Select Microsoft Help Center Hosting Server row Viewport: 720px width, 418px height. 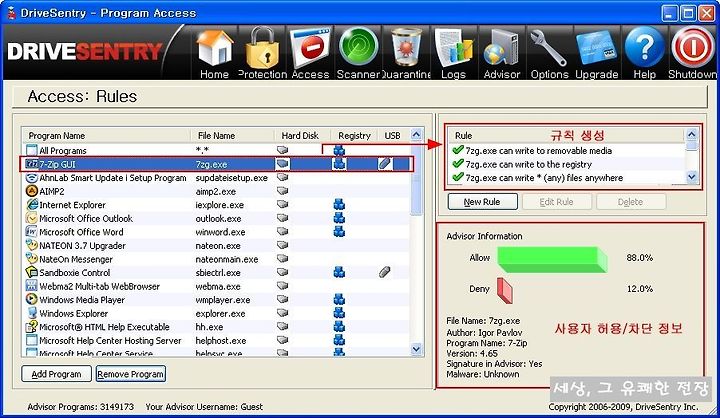point(216,340)
